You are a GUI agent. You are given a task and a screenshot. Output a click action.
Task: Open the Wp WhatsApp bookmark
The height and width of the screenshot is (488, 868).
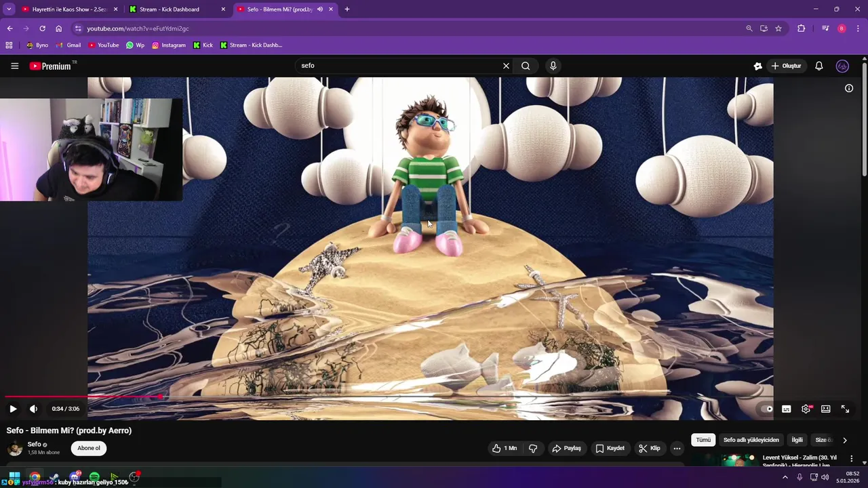[135, 45]
